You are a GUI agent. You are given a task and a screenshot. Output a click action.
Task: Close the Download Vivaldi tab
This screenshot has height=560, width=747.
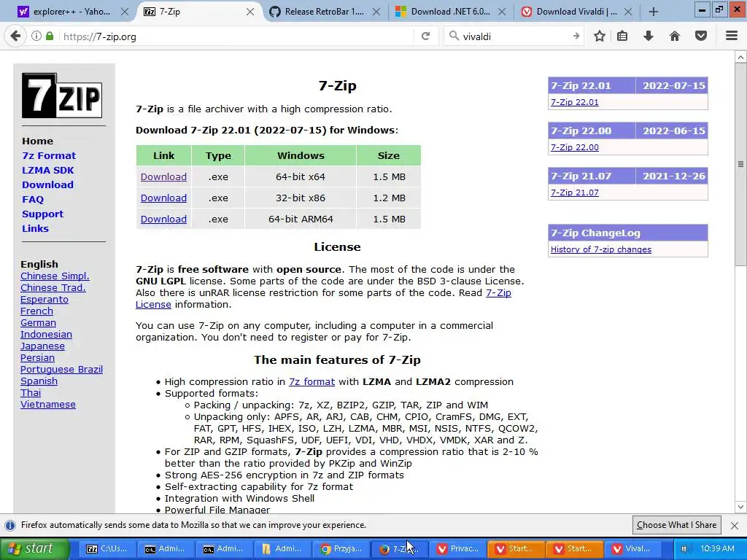(628, 12)
